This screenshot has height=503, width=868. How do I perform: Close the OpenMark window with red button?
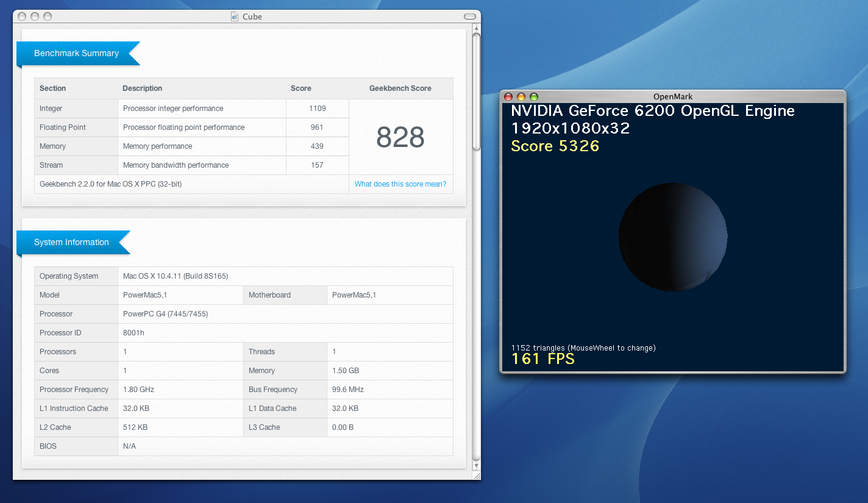(508, 97)
